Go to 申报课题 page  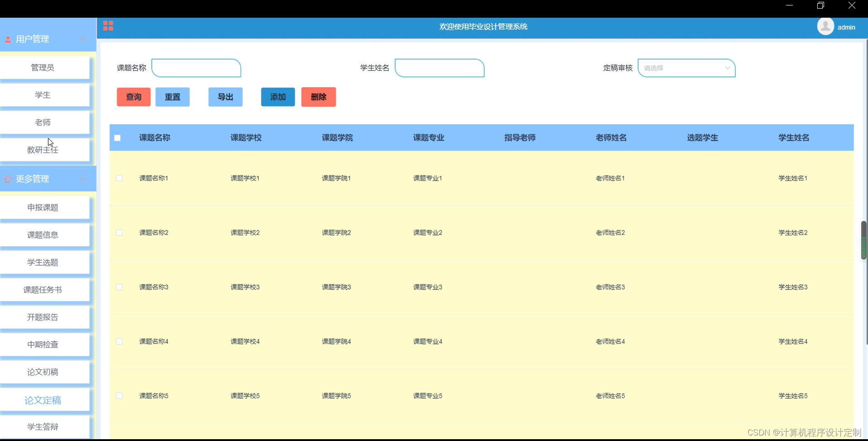tap(44, 207)
